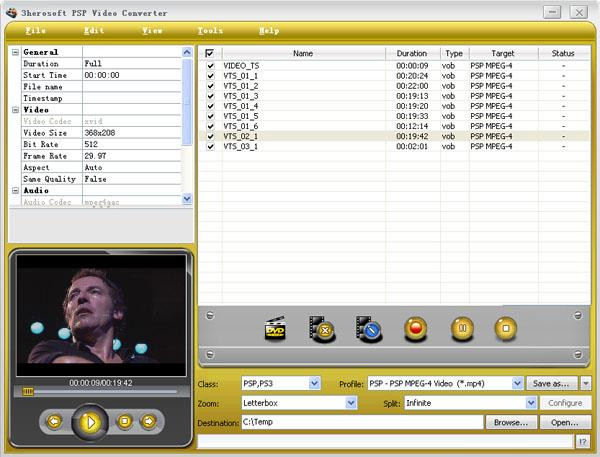
Task: Stop conversion with the yellow stop button
Action: coord(505,328)
